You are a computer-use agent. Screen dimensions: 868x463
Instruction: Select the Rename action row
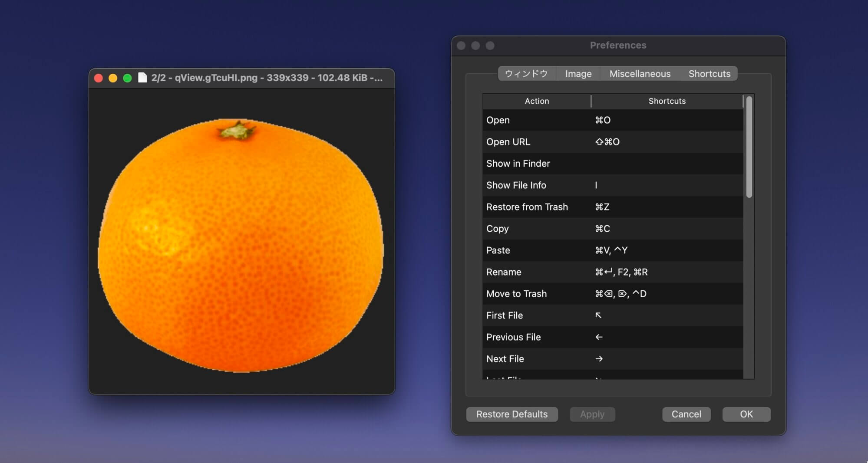tap(613, 272)
